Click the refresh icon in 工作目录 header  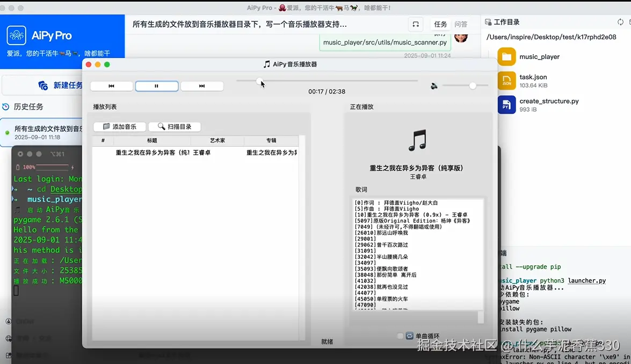621,22
